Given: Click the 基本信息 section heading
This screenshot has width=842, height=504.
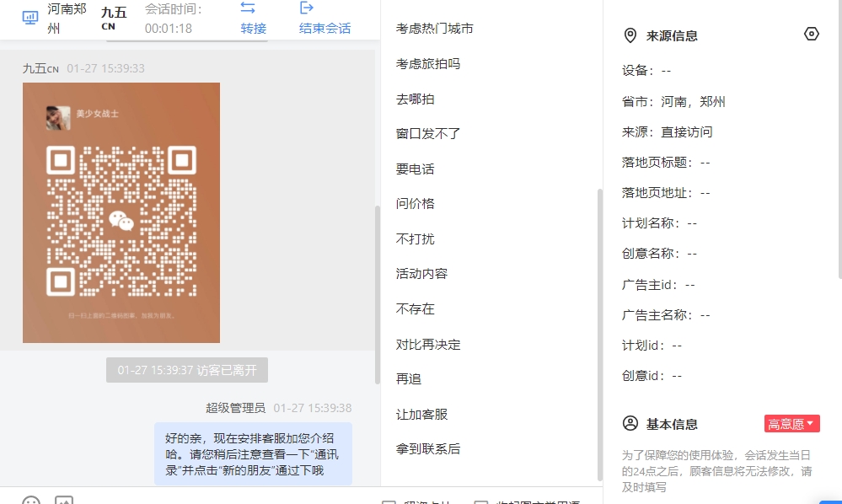Looking at the screenshot, I should (x=672, y=424).
